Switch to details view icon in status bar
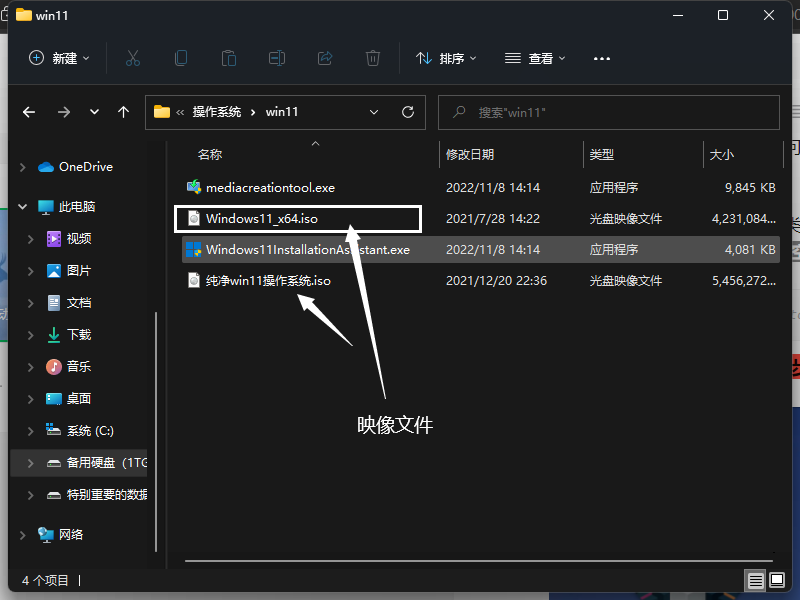The image size is (800, 600). [756, 580]
